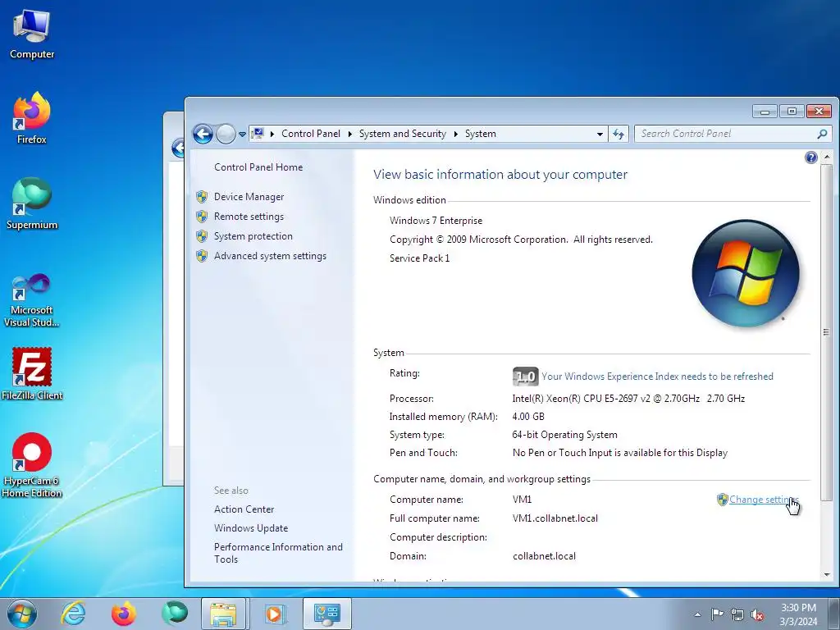Click the muted volume tray icon
The height and width of the screenshot is (630, 840).
tap(757, 614)
